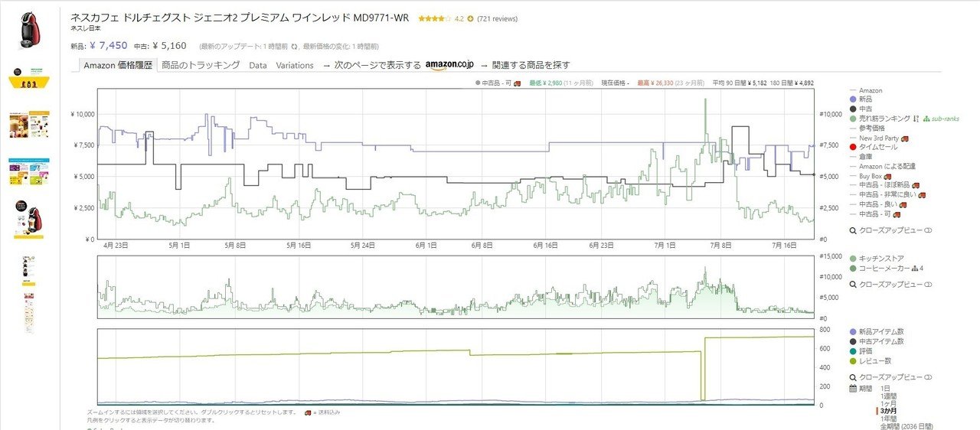Click magnifier for rank chart クローズアップビュー

click(853, 284)
